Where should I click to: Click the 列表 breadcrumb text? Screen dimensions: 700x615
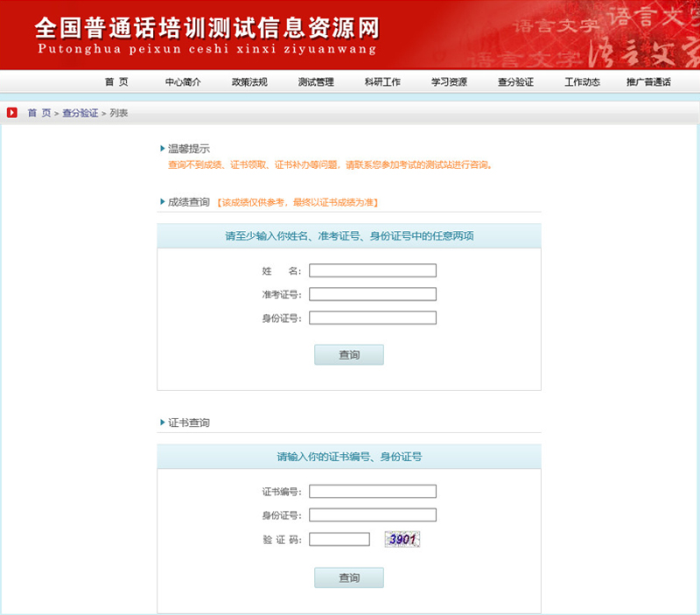(119, 113)
